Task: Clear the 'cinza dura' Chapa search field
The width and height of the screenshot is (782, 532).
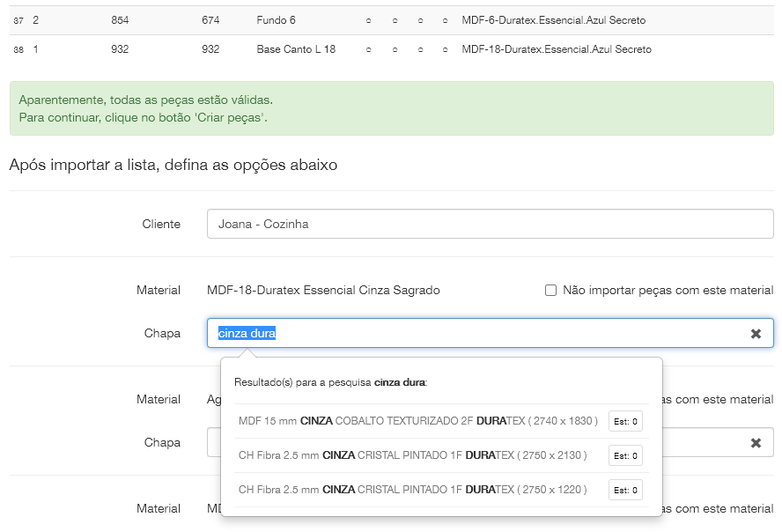Action: pyautogui.click(x=756, y=334)
